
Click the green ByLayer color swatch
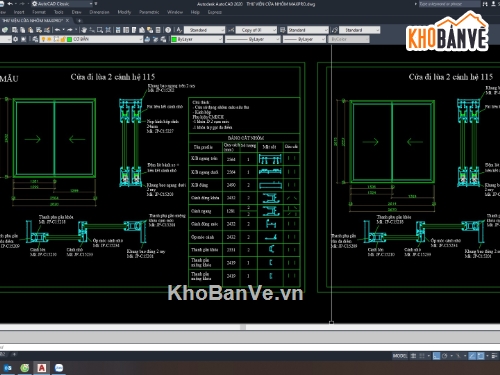pos(174,39)
